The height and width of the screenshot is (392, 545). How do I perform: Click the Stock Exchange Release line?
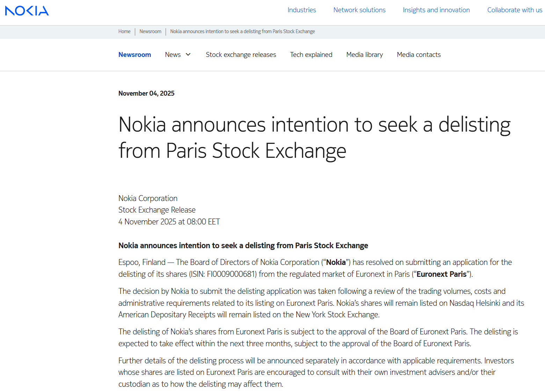point(157,210)
